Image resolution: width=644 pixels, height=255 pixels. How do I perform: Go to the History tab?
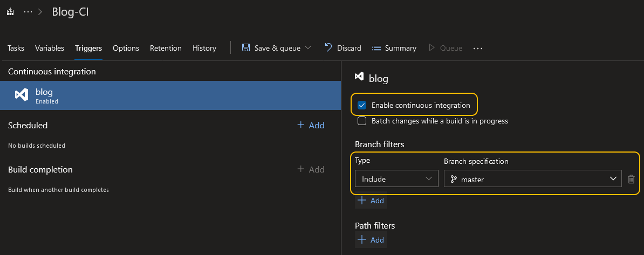(x=204, y=48)
